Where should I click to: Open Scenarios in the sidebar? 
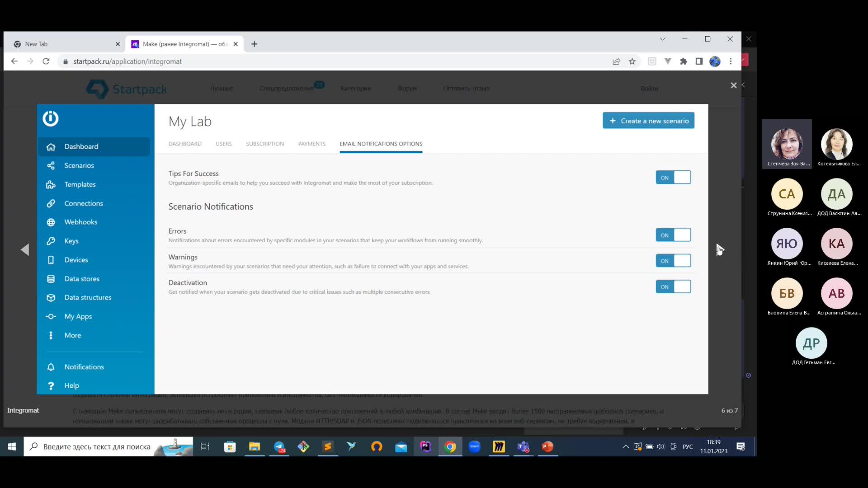click(94, 166)
